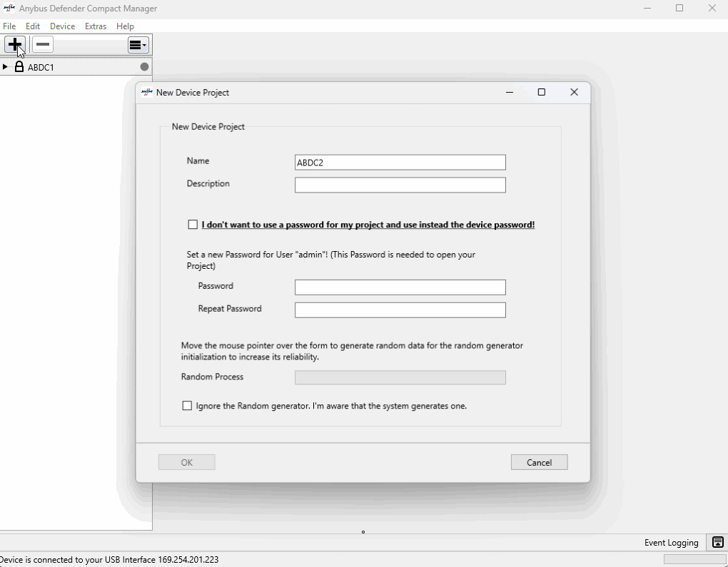Image resolution: width=728 pixels, height=567 pixels.
Task: Click the Anybus Defender main window app icon
Action: point(9,9)
